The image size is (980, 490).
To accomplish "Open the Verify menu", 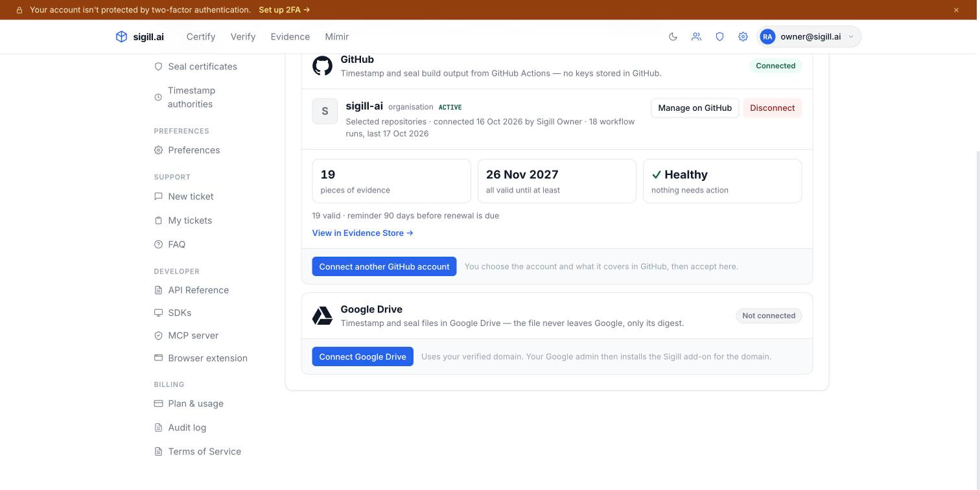I will tap(243, 37).
